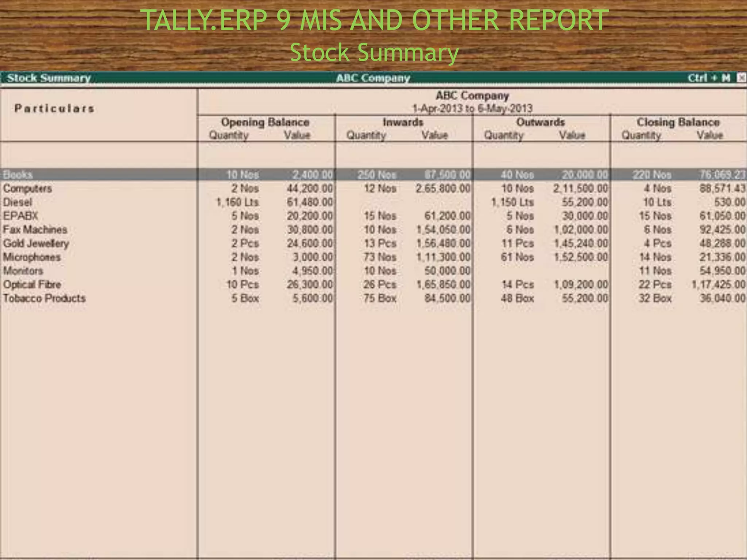
Task: Click Computers opening value 44,200.00
Action: tap(310, 188)
